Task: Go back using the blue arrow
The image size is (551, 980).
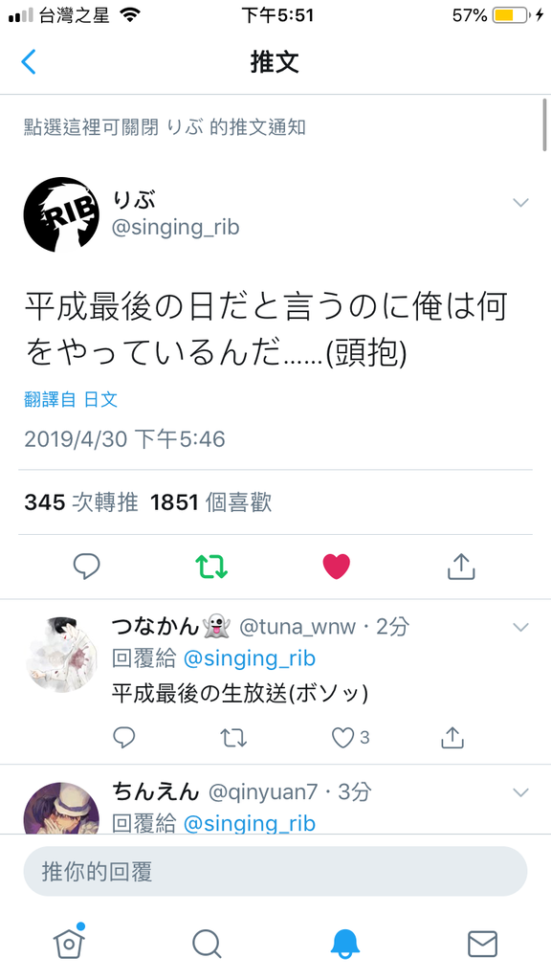Action: (x=28, y=62)
